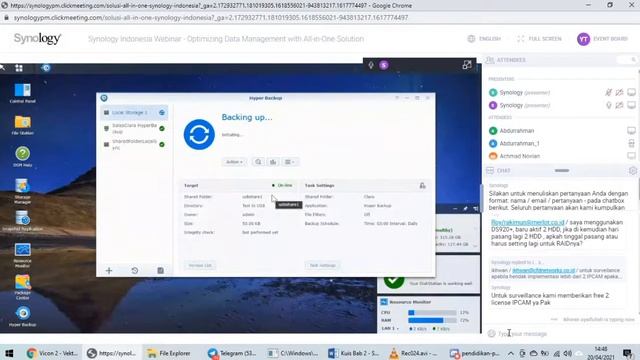This screenshot has height=360, width=640.
Task: Open language selector showing English
Action: point(484,39)
